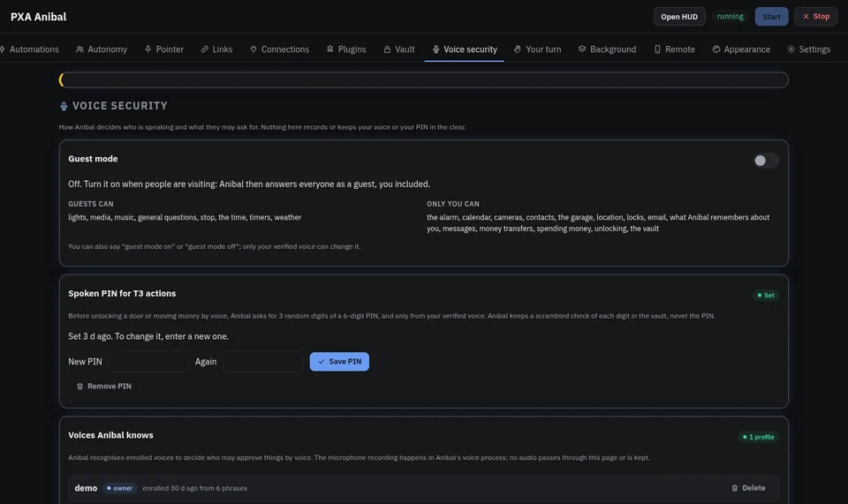Click the trash icon next to Delete

point(734,488)
